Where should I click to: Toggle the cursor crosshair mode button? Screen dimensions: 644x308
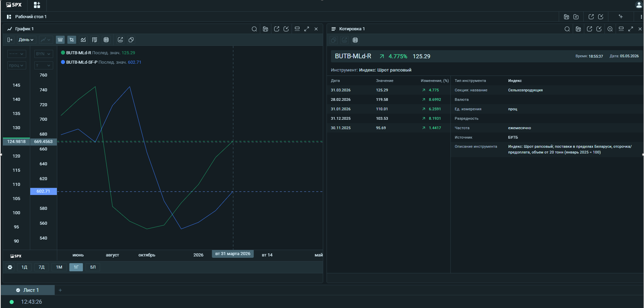pyautogui.click(x=72, y=40)
